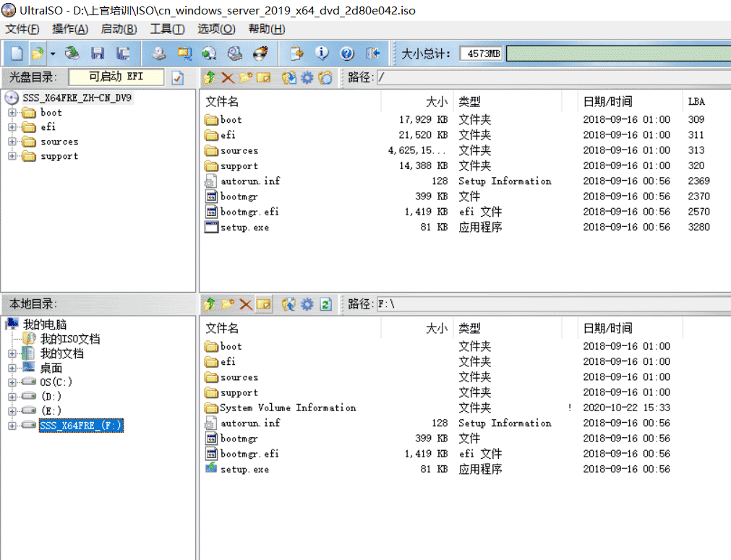
Task: Click the red X delete icon in upper pane
Action: point(228,77)
